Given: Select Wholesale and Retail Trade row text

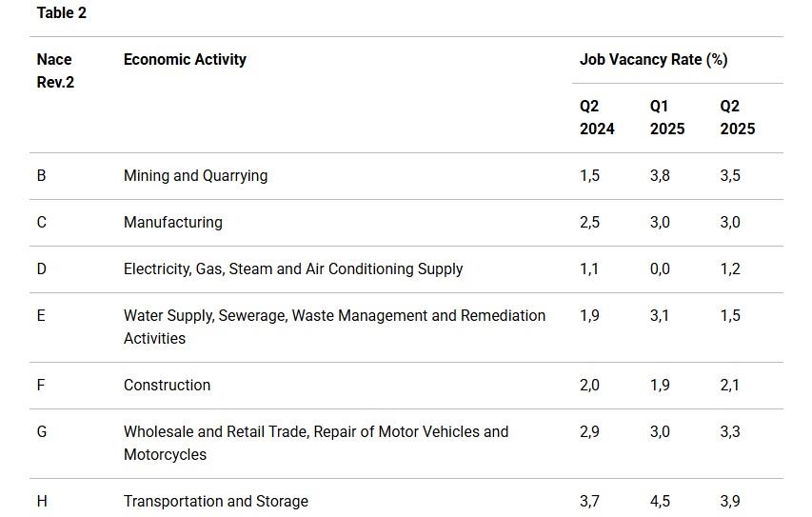Looking at the screenshot, I should 316,443.
